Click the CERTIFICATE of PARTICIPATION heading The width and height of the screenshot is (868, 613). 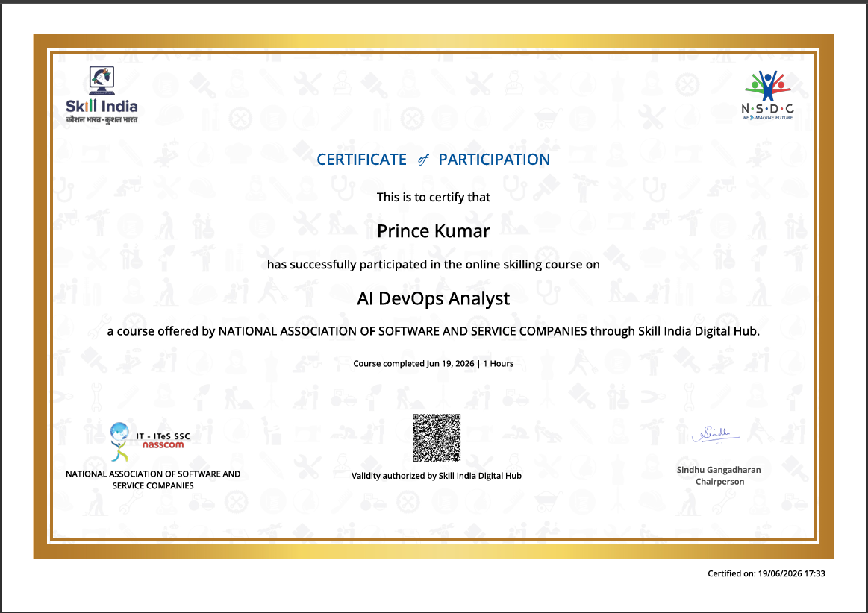point(434,160)
